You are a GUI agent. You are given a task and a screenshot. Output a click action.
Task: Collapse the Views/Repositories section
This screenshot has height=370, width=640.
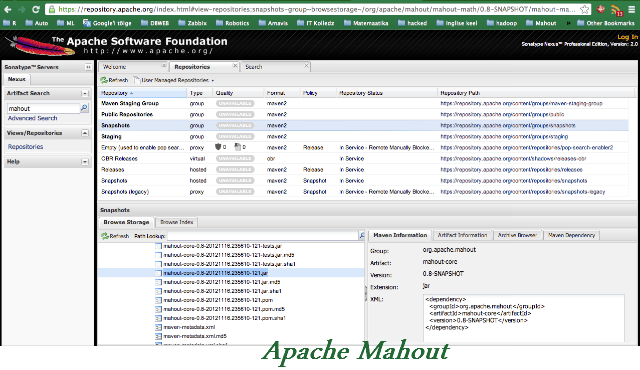85,133
